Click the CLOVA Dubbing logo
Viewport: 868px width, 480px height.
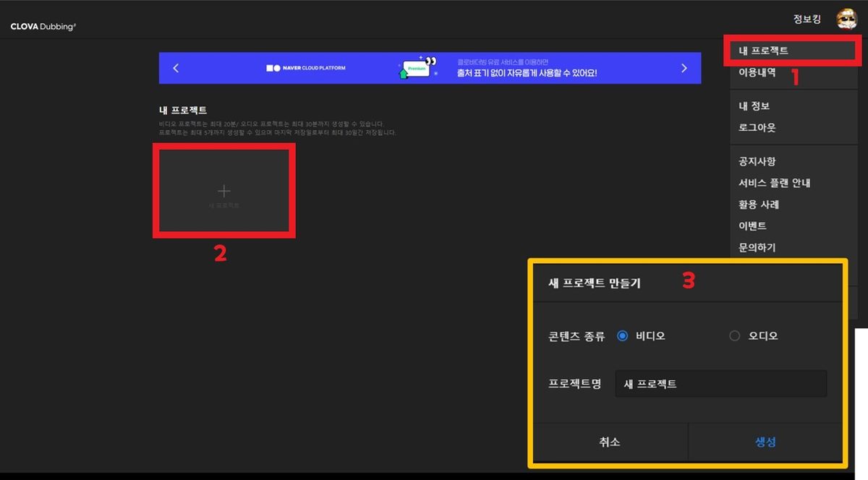point(43,26)
